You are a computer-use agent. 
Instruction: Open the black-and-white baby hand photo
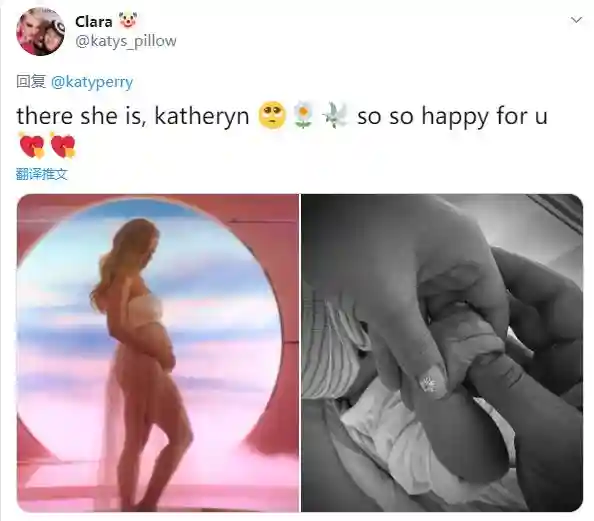[x=442, y=353]
